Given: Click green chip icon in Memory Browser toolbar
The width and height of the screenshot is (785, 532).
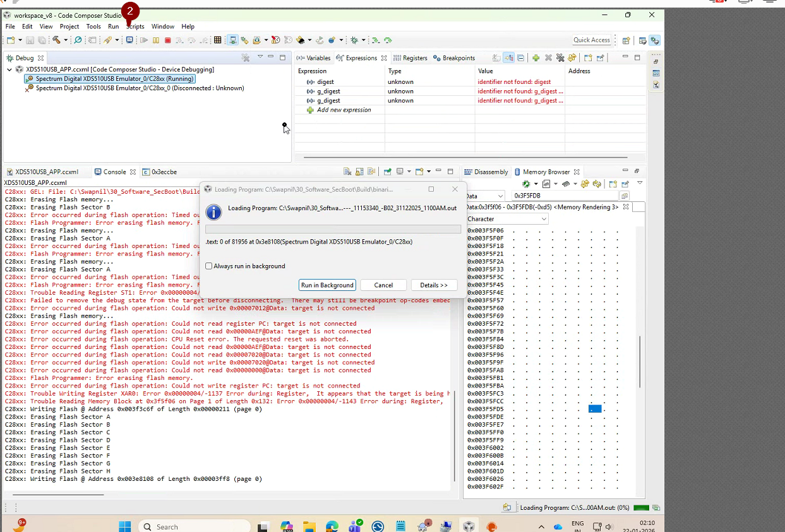Looking at the screenshot, I should point(526,184).
